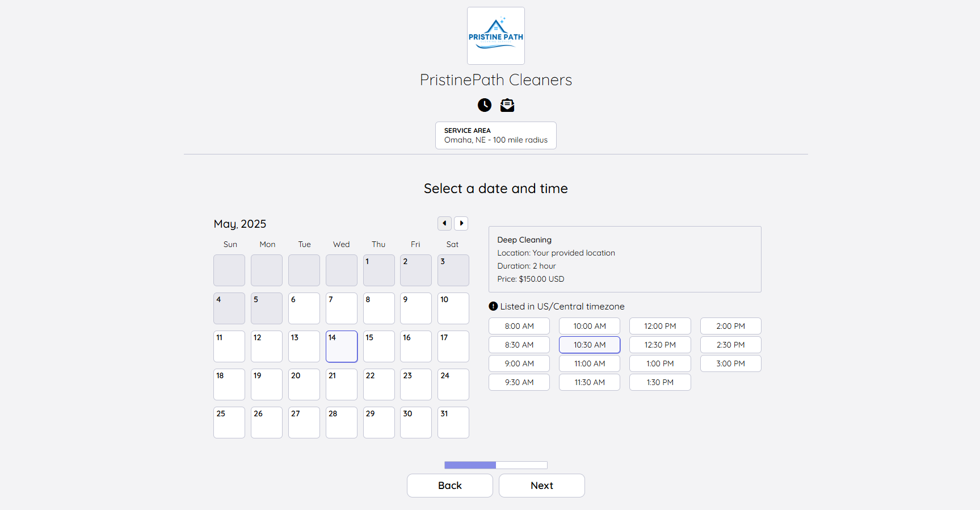Select the 12:30 PM time slot
The width and height of the screenshot is (980, 510).
pos(660,345)
